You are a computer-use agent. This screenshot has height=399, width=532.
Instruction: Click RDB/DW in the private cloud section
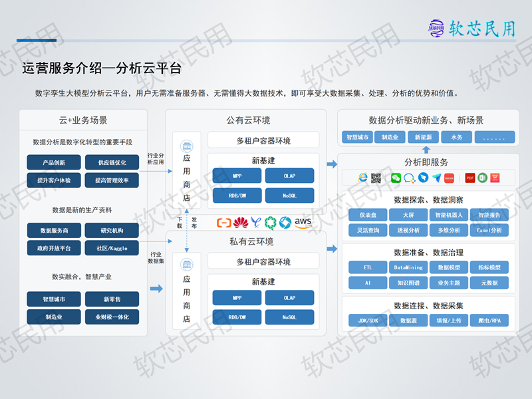(237, 317)
